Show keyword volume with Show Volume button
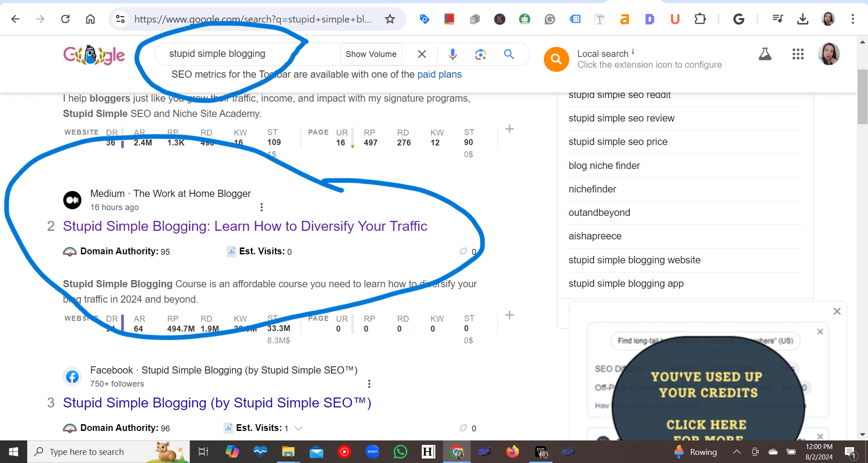The image size is (868, 463). 371,54
